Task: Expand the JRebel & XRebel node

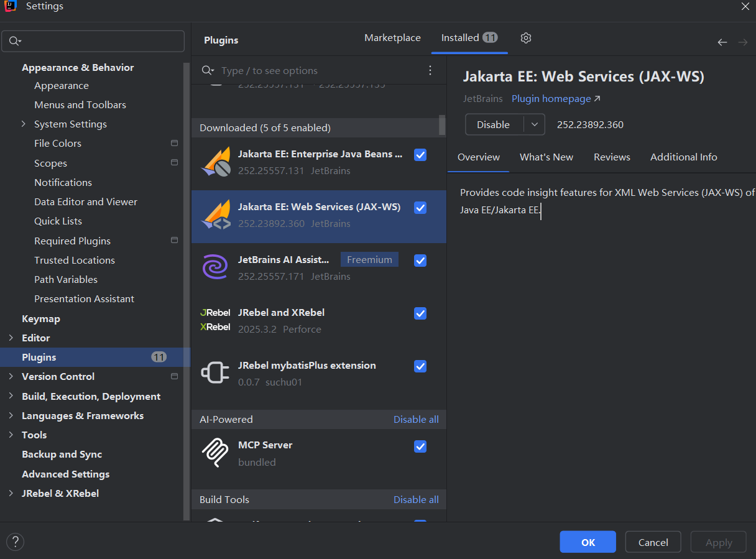Action: pyautogui.click(x=11, y=493)
